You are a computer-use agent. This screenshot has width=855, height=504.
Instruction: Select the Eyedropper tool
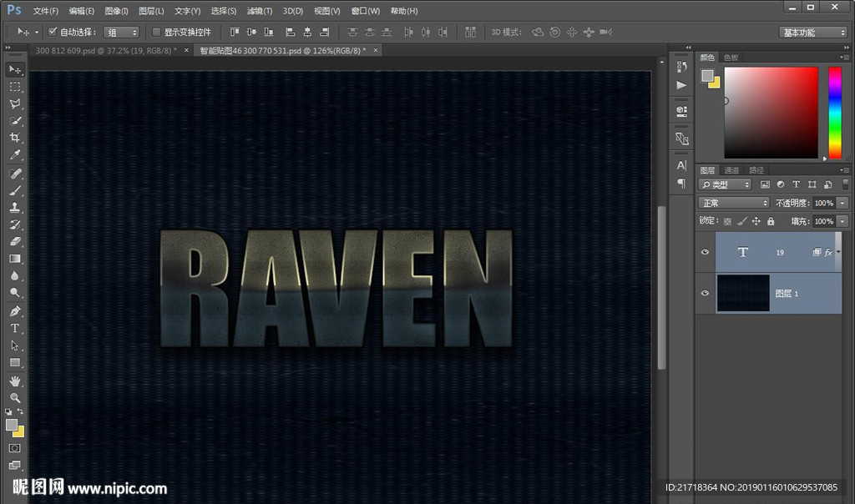pos(15,156)
